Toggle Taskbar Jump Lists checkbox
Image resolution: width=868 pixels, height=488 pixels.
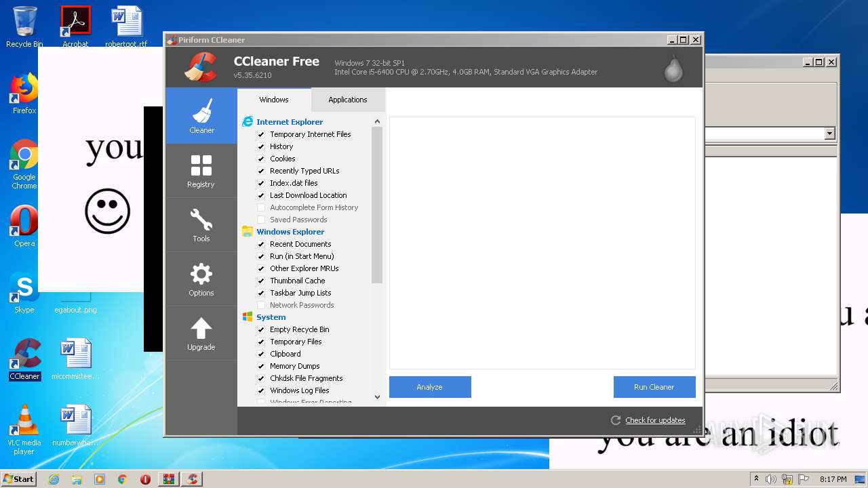(261, 293)
